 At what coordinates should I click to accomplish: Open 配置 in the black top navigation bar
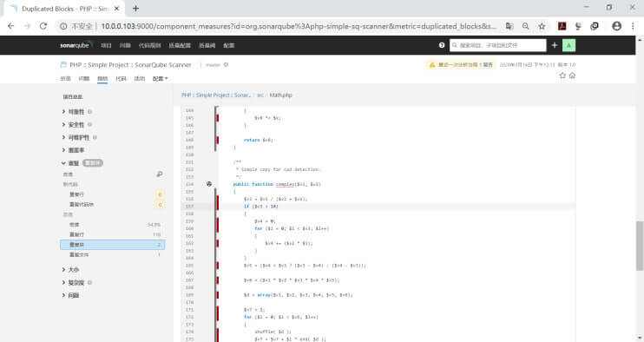tap(229, 45)
